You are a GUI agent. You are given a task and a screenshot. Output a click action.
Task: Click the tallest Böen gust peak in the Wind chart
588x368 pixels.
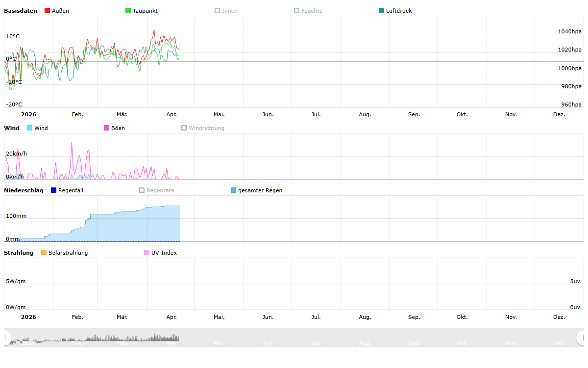72,143
